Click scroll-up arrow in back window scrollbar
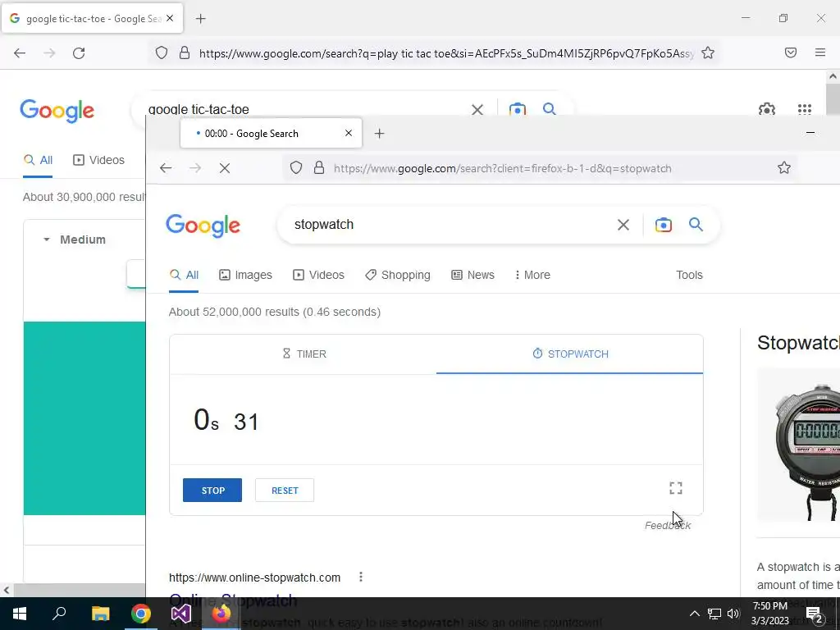 pos(833,76)
